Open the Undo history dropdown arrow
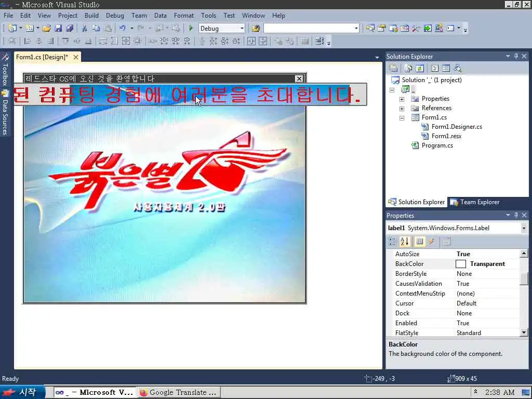 click(131, 29)
